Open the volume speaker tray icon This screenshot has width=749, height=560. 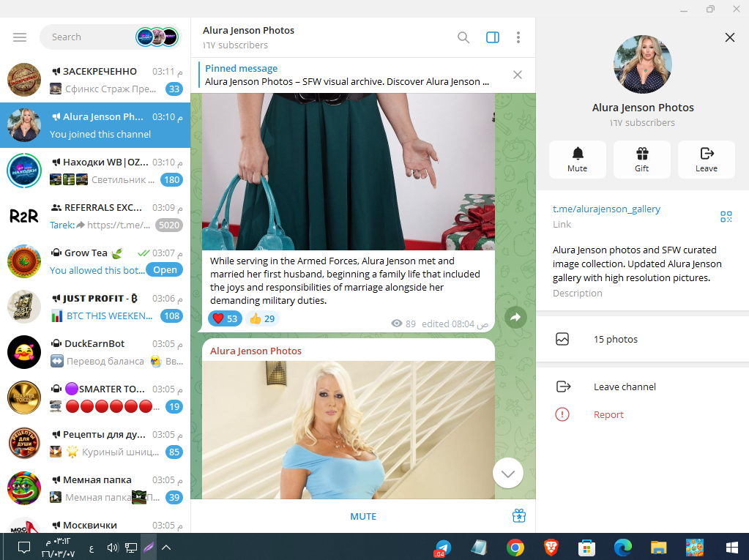113,548
